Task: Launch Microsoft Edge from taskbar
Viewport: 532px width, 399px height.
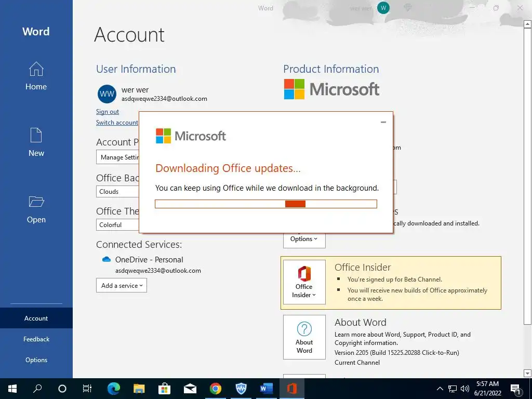Action: tap(114, 389)
